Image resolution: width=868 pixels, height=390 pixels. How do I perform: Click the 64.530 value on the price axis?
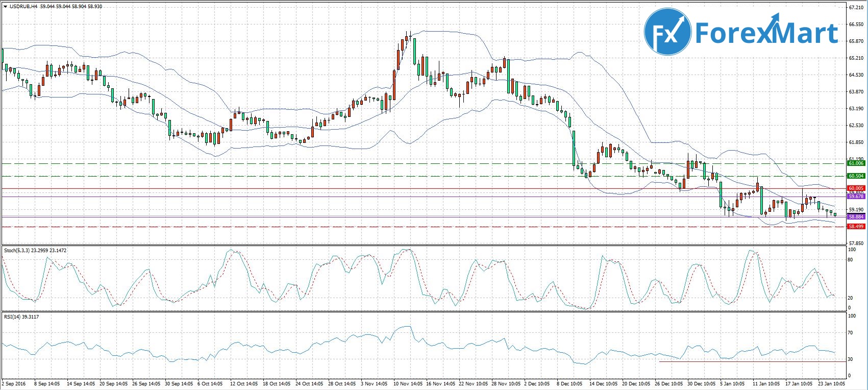[856, 75]
